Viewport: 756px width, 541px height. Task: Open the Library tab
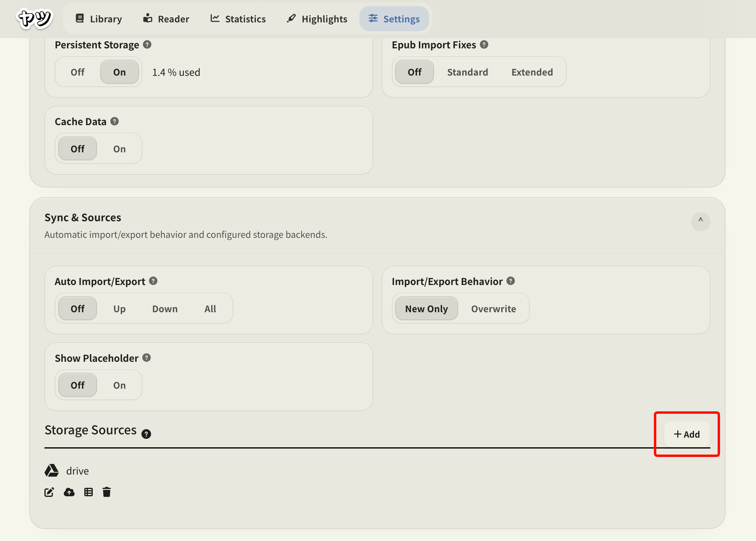pyautogui.click(x=99, y=19)
